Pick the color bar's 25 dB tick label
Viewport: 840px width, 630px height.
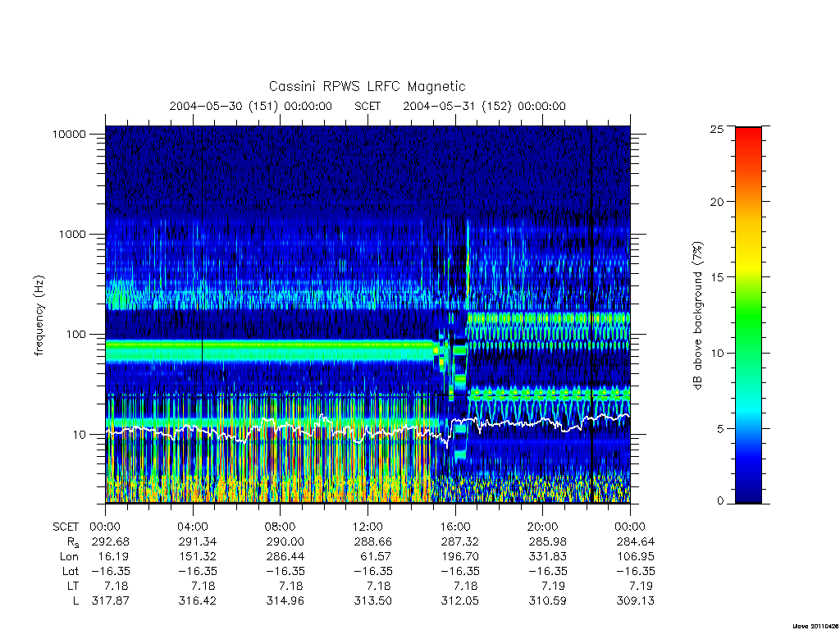click(x=716, y=129)
